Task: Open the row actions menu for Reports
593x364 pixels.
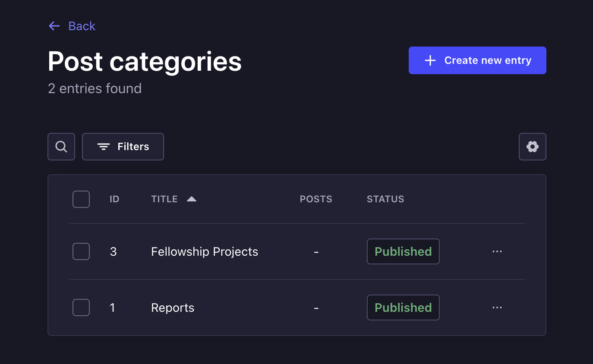Action: 497,308
